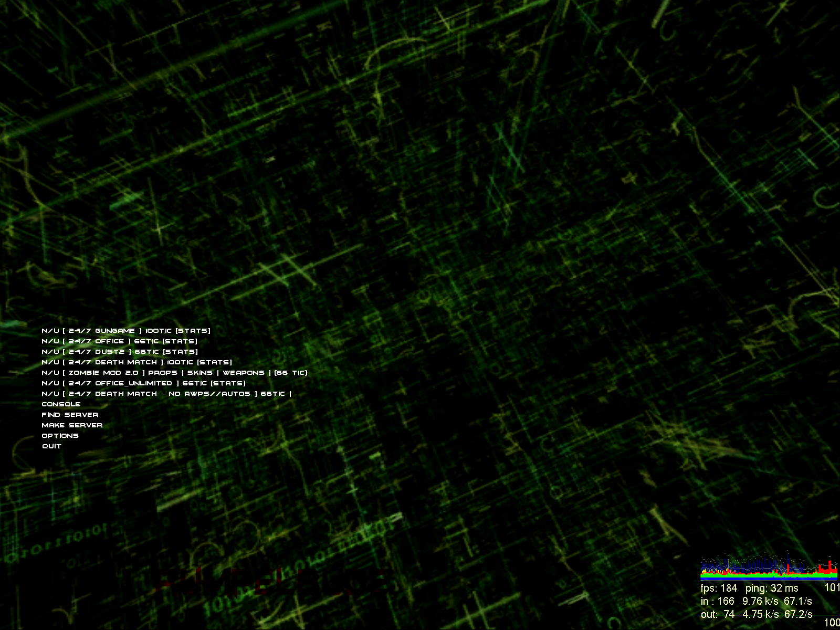The image size is (840, 630).
Task: Open Find Server browser
Action: (70, 415)
